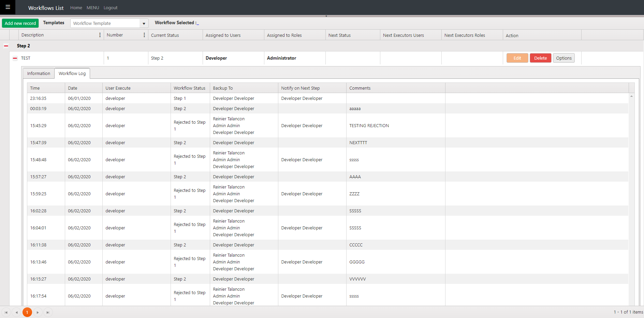The height and width of the screenshot is (318, 644).
Task: Click the Workflow Template combo box field
Action: [105, 23]
